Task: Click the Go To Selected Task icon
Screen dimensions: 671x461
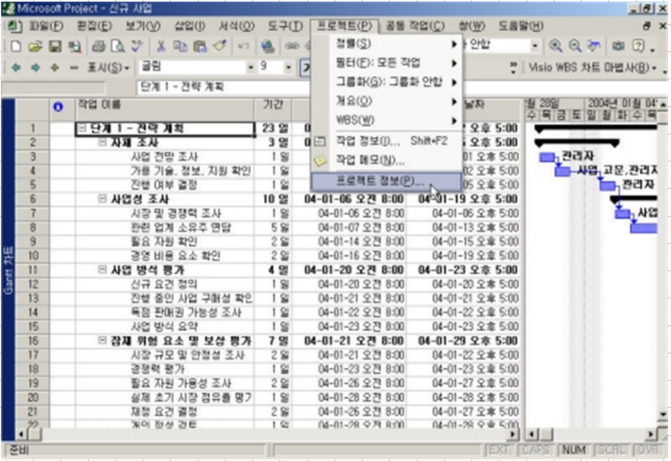Action: [594, 46]
